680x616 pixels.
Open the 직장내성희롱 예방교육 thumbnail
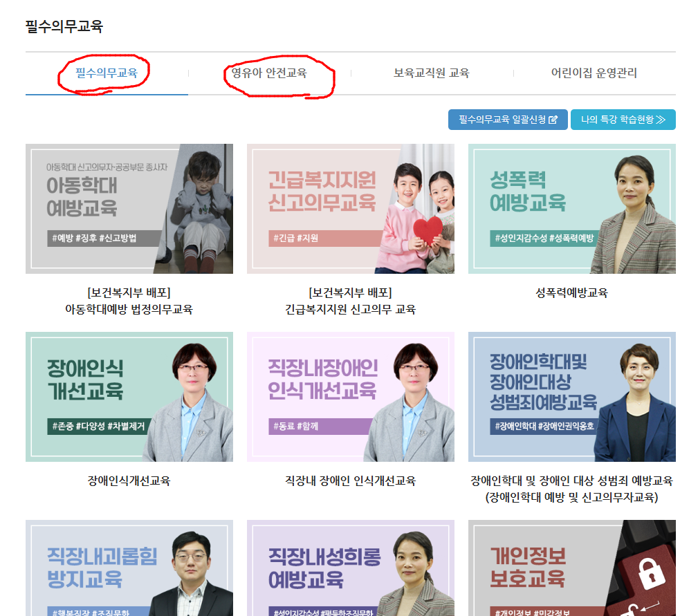click(351, 568)
